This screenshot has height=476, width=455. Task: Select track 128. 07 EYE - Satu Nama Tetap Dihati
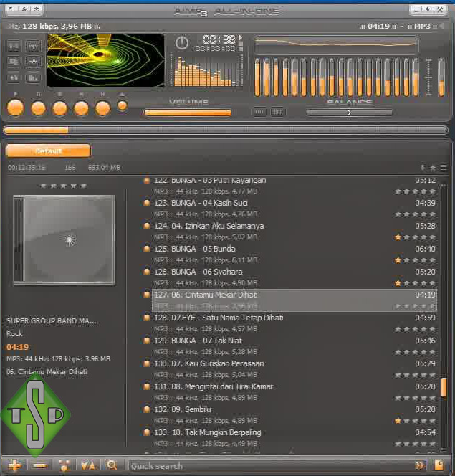(294, 323)
